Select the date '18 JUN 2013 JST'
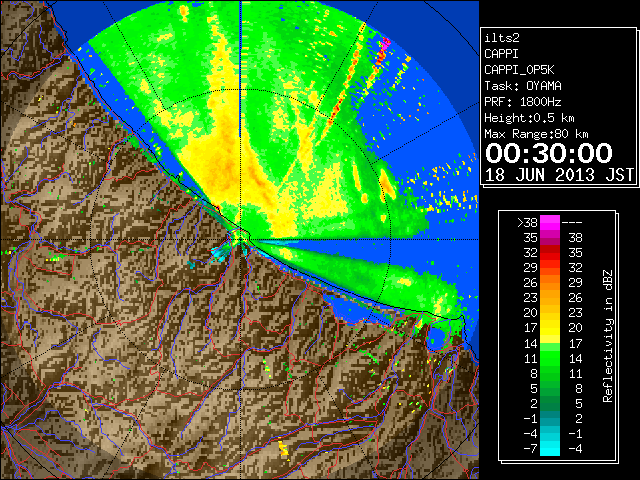This screenshot has width=640, height=480. [x=560, y=175]
